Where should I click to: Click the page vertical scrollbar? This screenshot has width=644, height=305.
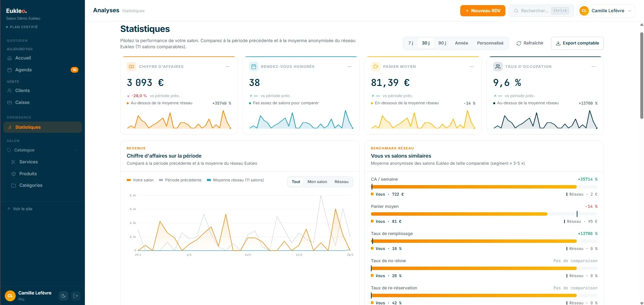(x=641, y=75)
